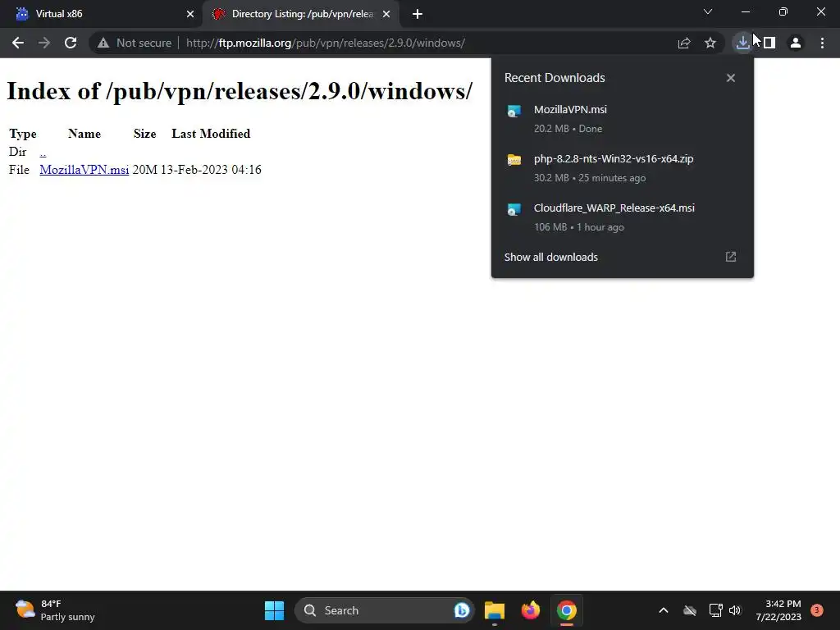Open php-8.2.8-nts-Win32-vs16-x64.zip download entry

coord(623,167)
